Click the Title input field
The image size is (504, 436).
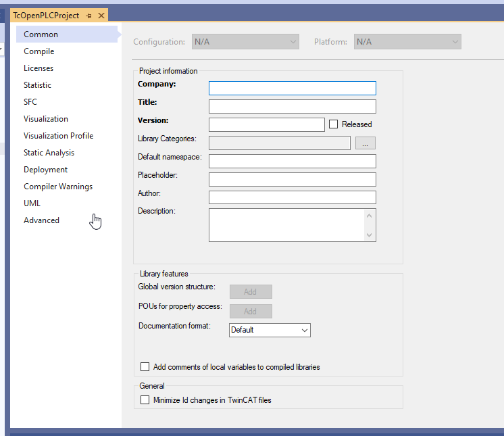(x=293, y=106)
